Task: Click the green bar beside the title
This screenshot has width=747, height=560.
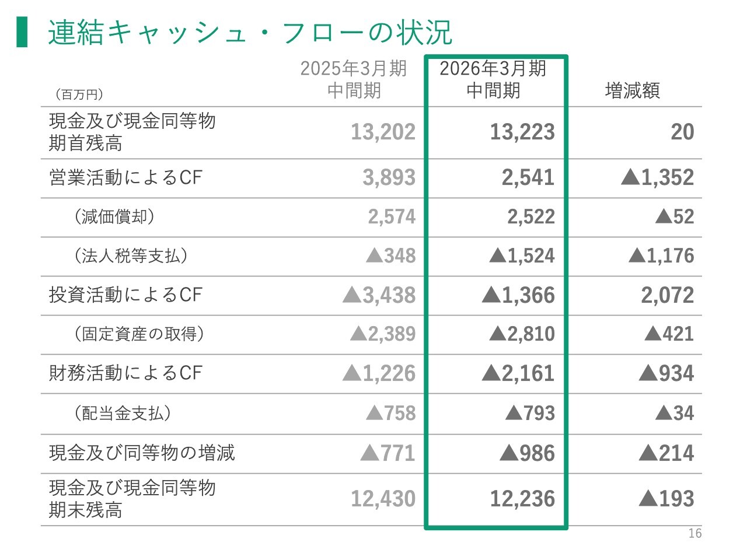Action: (22, 32)
